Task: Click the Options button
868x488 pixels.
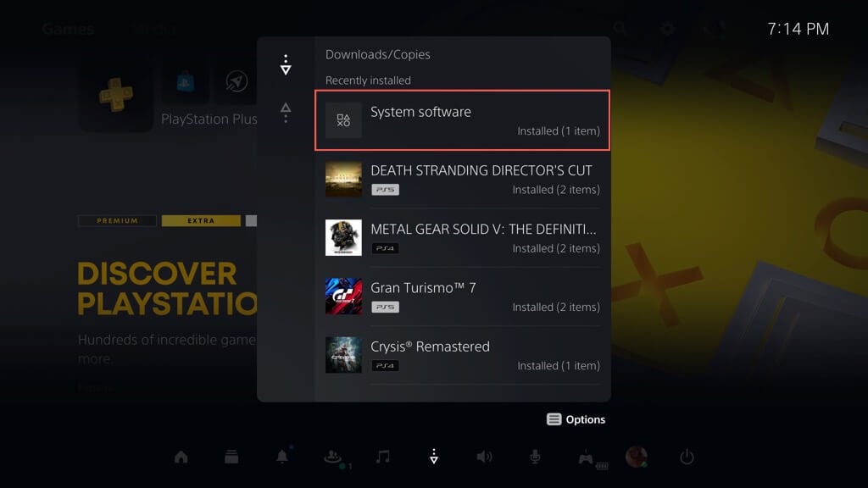Action: coord(576,419)
